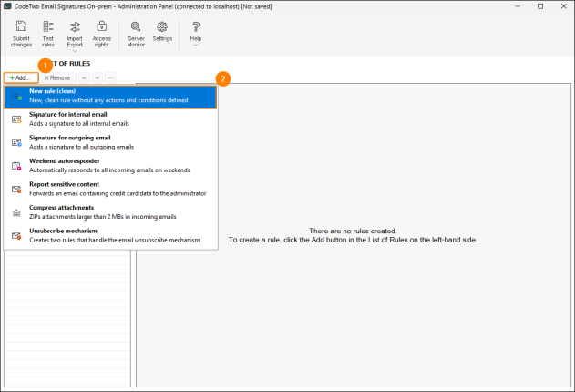Close the Administration Panel window
575x392 pixels.
click(x=564, y=6)
